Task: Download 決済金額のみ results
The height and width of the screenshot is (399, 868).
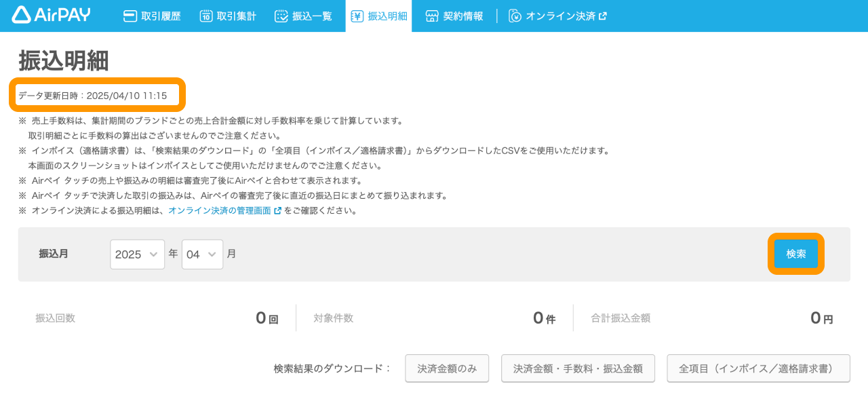Action: coord(447,368)
